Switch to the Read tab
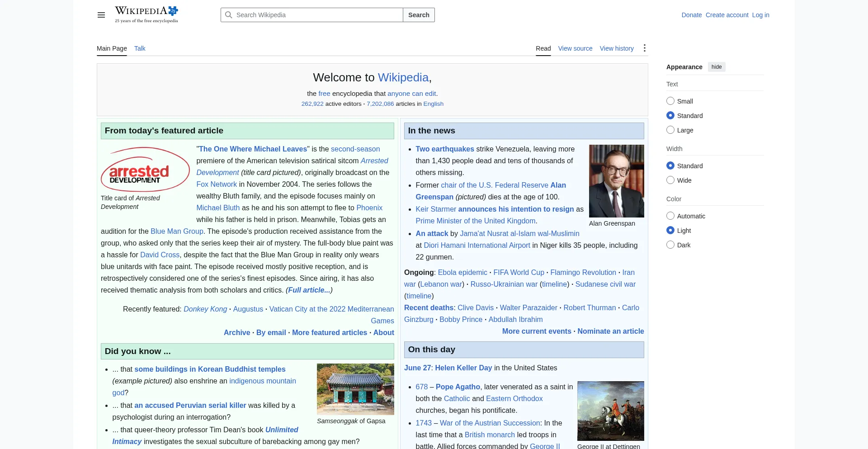 click(543, 48)
